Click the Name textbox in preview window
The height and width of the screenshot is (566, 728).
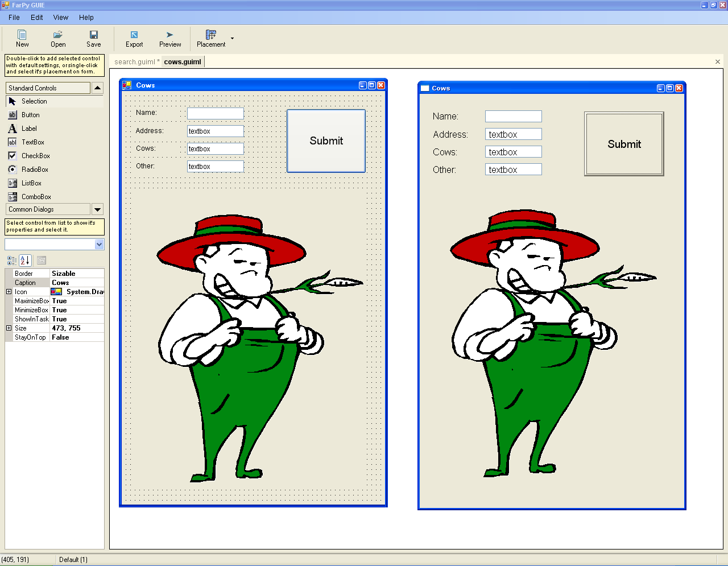point(513,117)
